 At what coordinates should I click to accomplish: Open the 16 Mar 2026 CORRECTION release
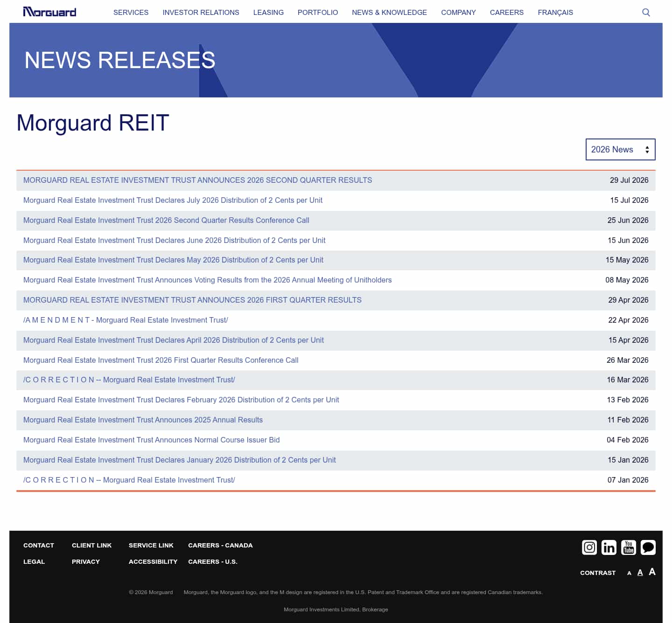(x=129, y=380)
